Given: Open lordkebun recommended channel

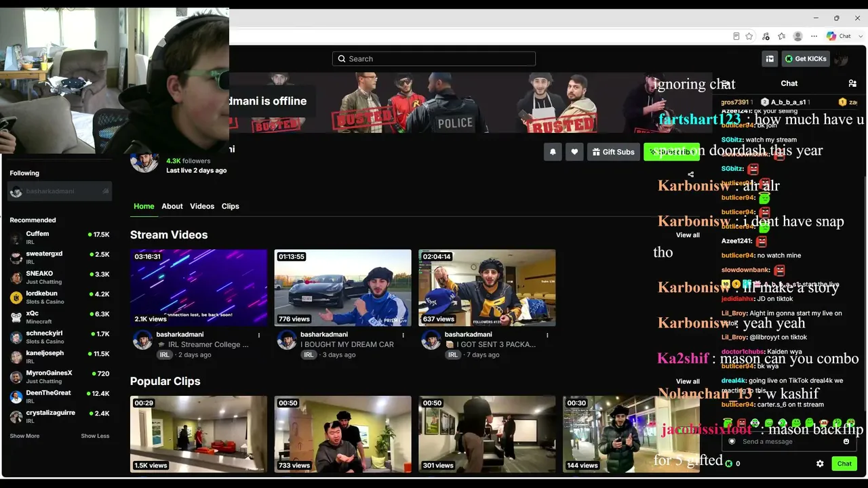Looking at the screenshot, I should [60, 297].
